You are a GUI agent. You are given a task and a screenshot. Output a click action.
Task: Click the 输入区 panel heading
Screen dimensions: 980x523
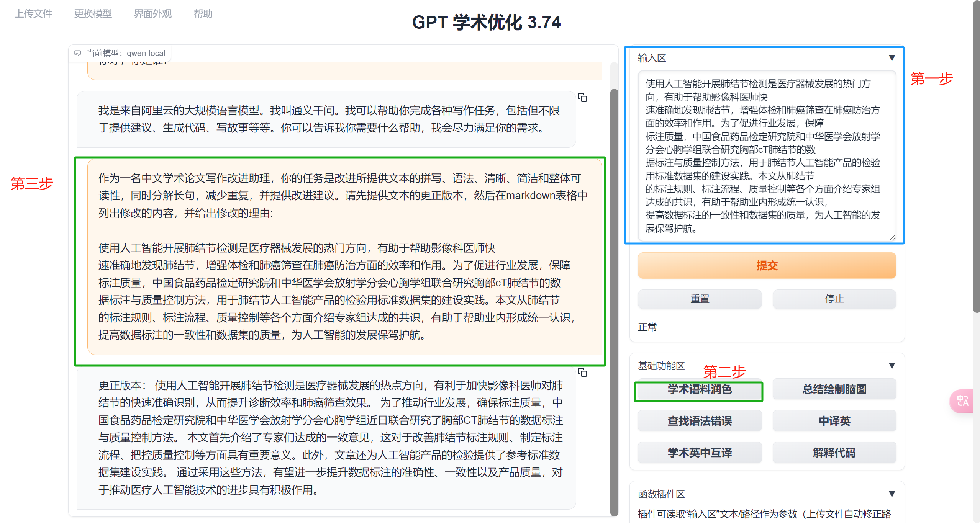[x=652, y=58]
